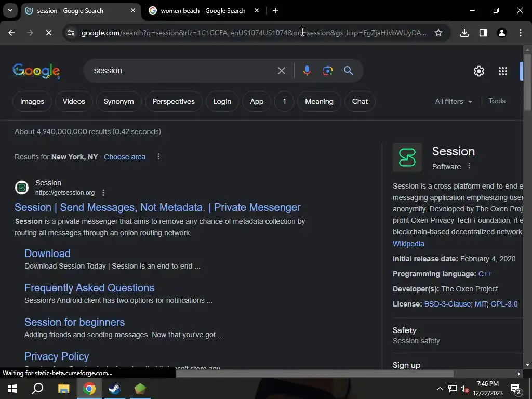
Task: Open Steam from the taskbar
Action: coord(114,389)
